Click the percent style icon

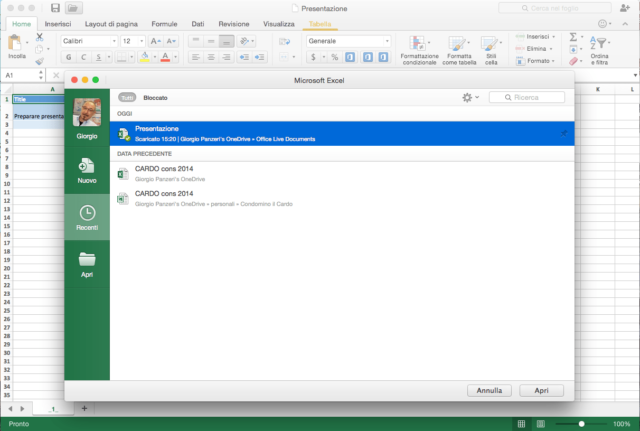click(335, 57)
